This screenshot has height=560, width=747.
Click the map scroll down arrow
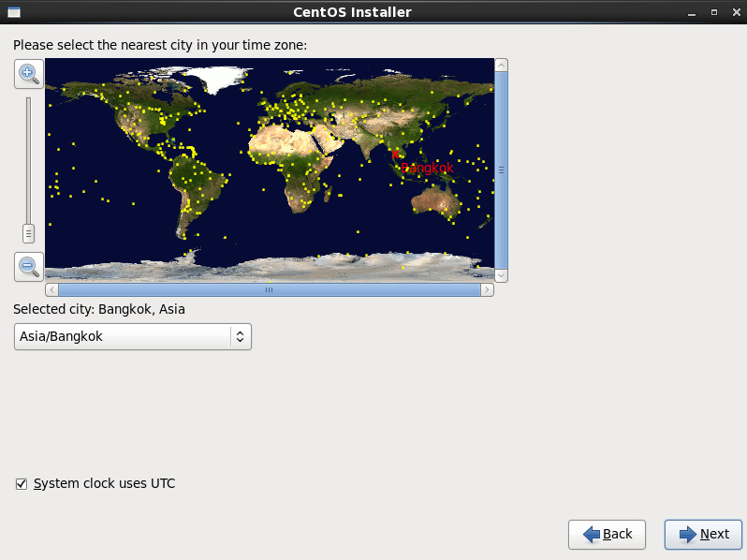point(501,275)
